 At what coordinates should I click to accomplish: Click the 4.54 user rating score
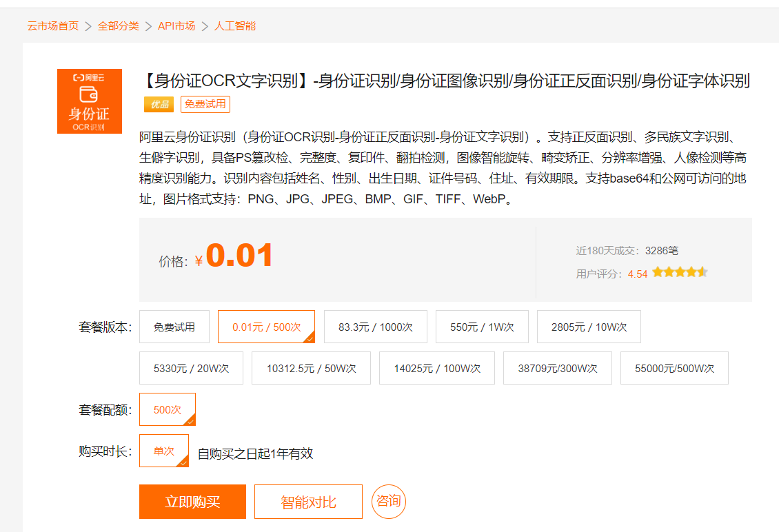pyautogui.click(x=638, y=274)
